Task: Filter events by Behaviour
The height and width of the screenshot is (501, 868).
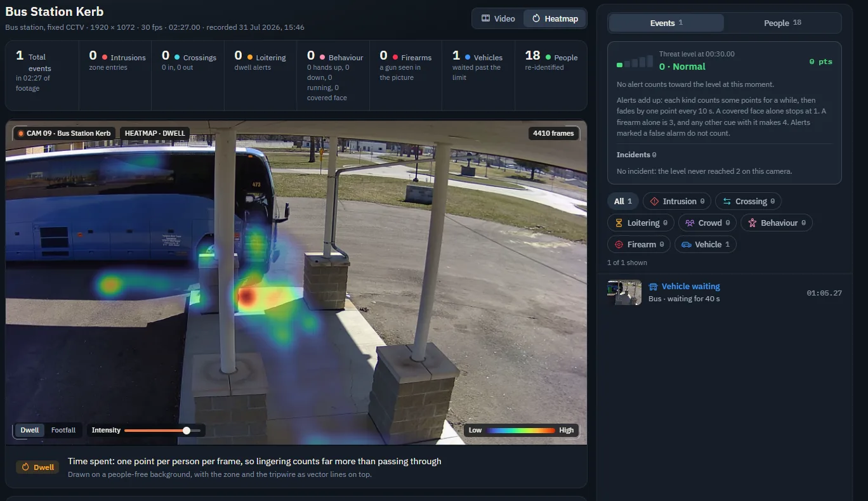Action: (x=777, y=223)
